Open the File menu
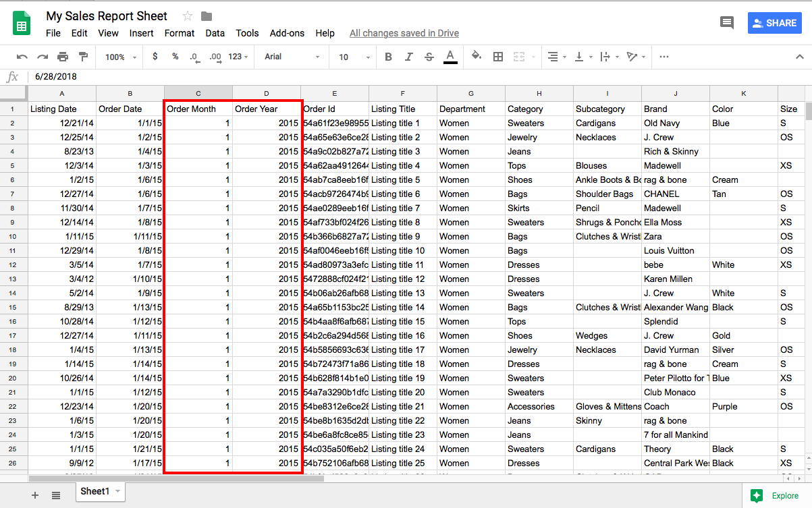 point(53,33)
